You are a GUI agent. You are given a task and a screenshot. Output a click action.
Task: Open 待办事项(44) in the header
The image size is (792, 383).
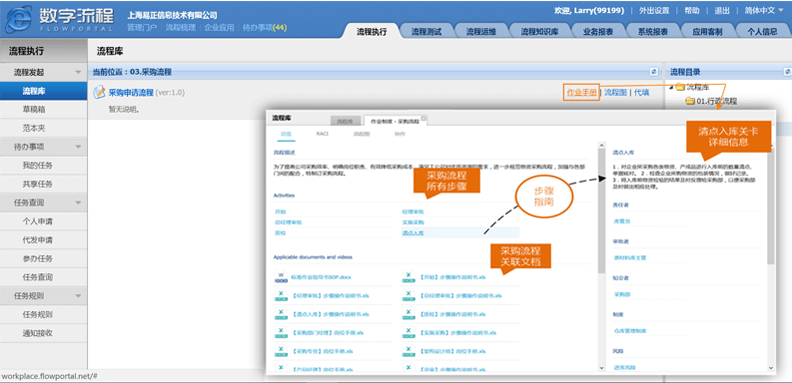[x=265, y=28]
